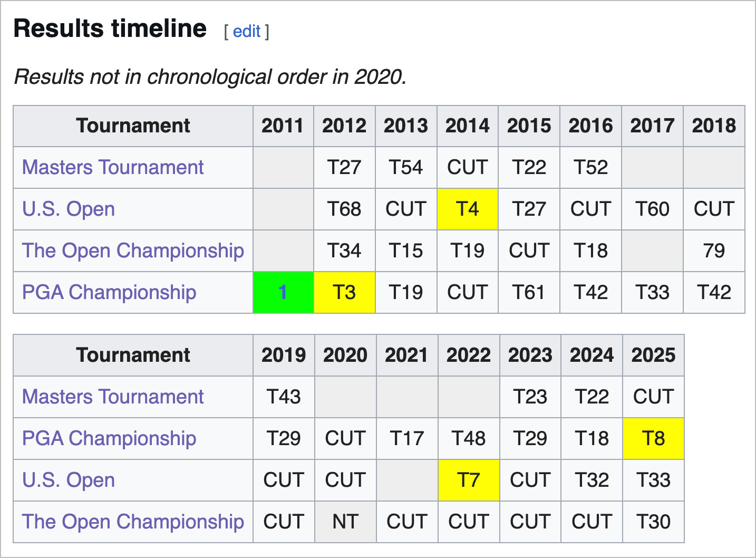Open PGA Championship link in first table
Viewport: 756px width, 558px height.
point(109,293)
